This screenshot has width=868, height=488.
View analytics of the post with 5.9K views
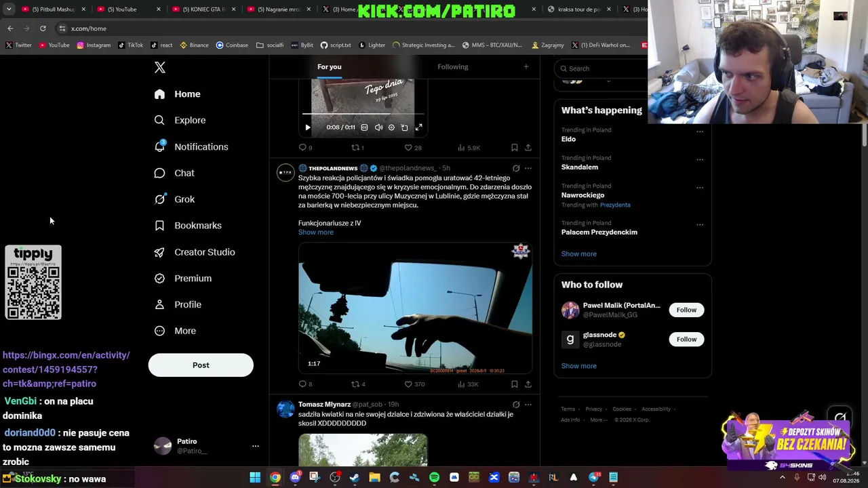click(469, 147)
